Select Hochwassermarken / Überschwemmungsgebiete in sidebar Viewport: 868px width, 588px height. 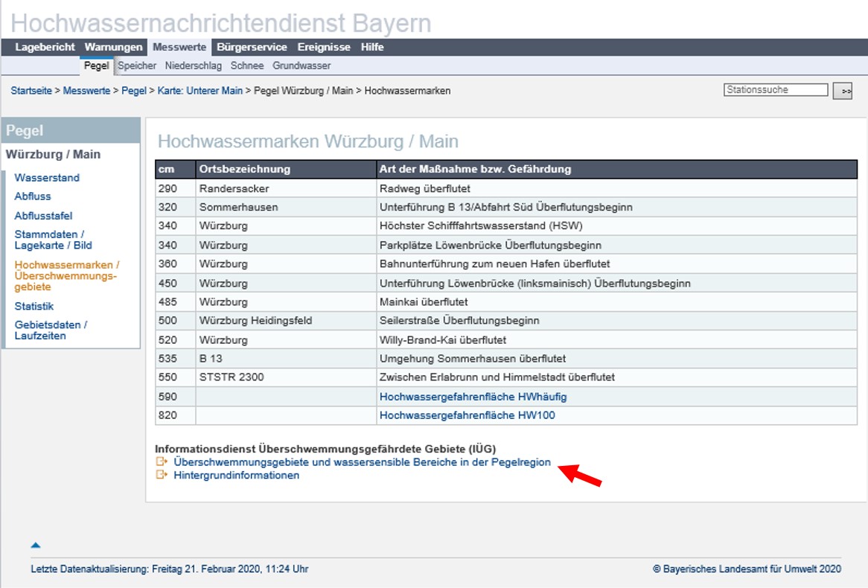point(67,275)
